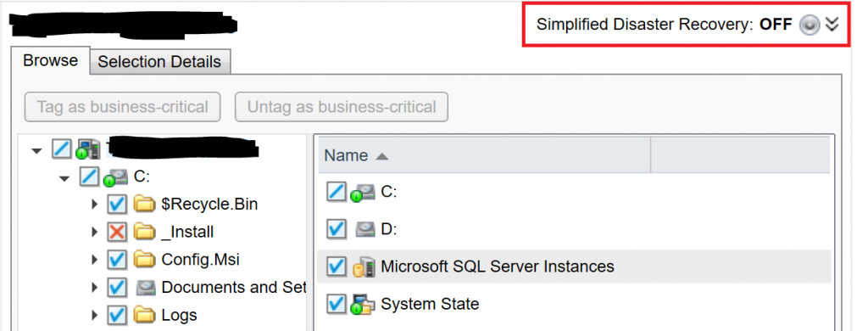868x331 pixels.
Task: Click the Logs folder icon
Action: click(144, 315)
